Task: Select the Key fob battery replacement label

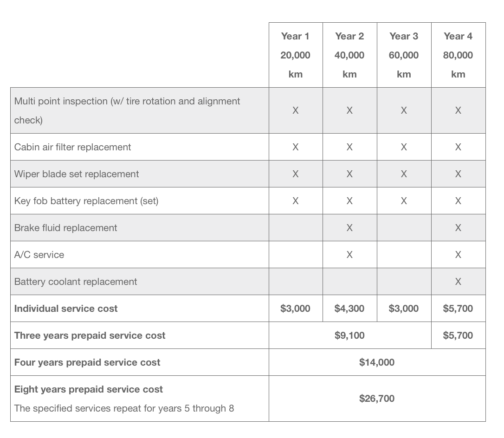Action: pyautogui.click(x=86, y=201)
